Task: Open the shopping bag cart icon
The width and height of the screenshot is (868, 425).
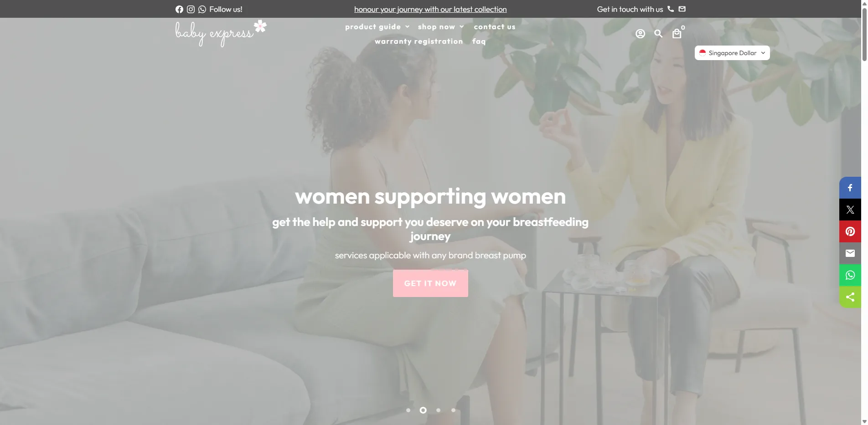Action: pos(677,34)
